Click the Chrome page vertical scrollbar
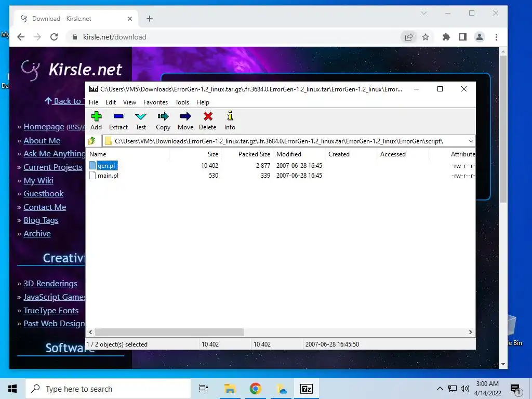Image resolution: width=532 pixels, height=399 pixels. tap(503, 129)
